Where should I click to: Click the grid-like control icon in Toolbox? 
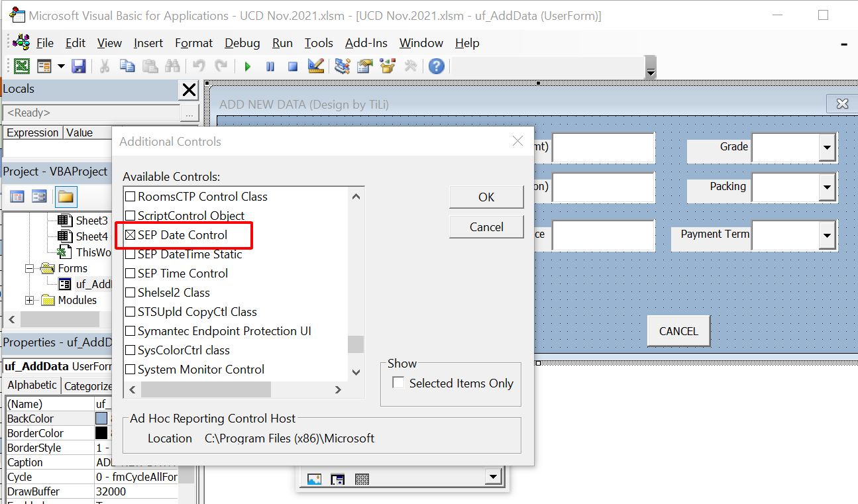click(362, 479)
